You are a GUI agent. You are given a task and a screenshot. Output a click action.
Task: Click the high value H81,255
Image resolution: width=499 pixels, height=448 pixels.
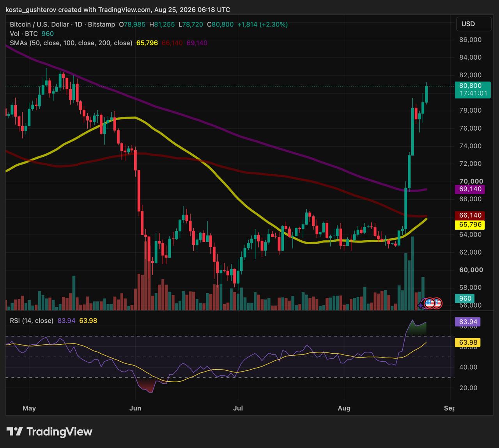click(162, 24)
